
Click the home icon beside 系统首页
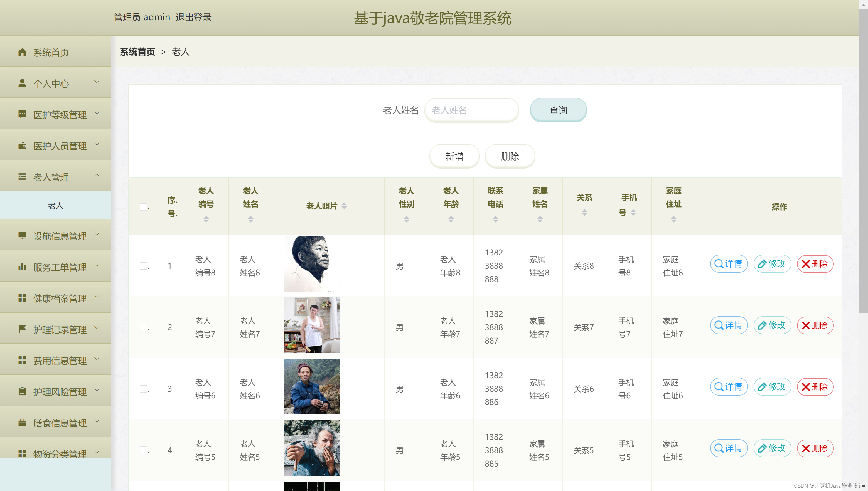22,52
